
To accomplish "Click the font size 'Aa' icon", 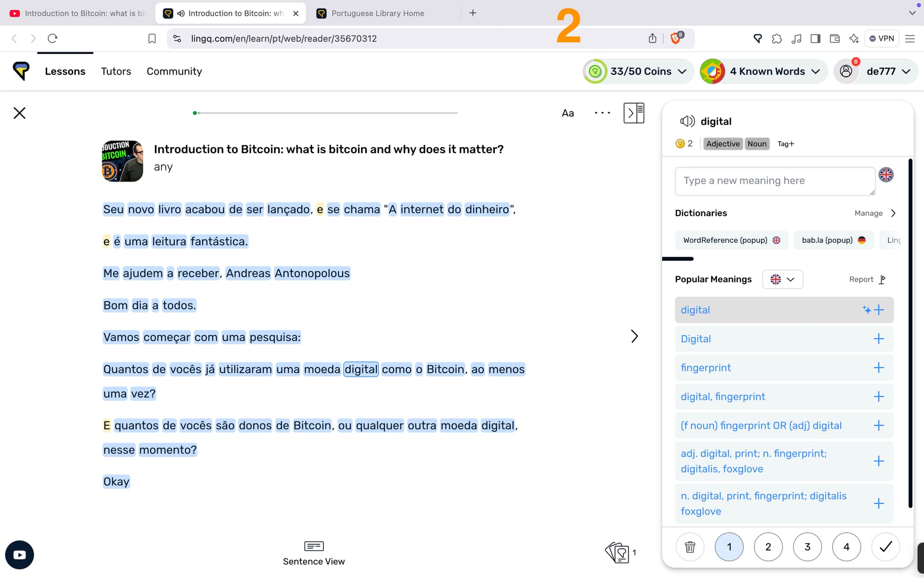I will point(568,113).
